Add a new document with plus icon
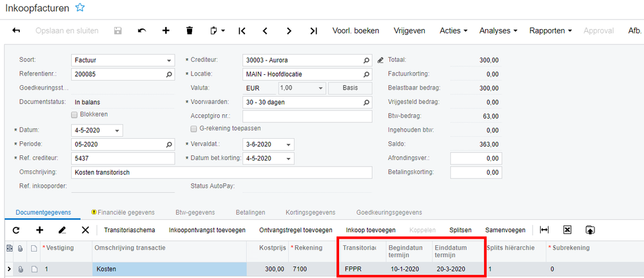Viewport: 644px width, 278px height. (x=166, y=30)
